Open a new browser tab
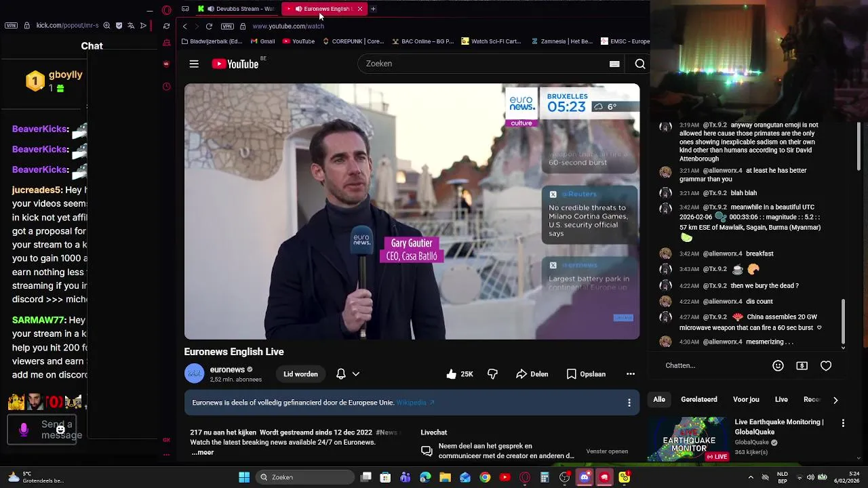Image resolution: width=868 pixels, height=488 pixels. pos(373,9)
